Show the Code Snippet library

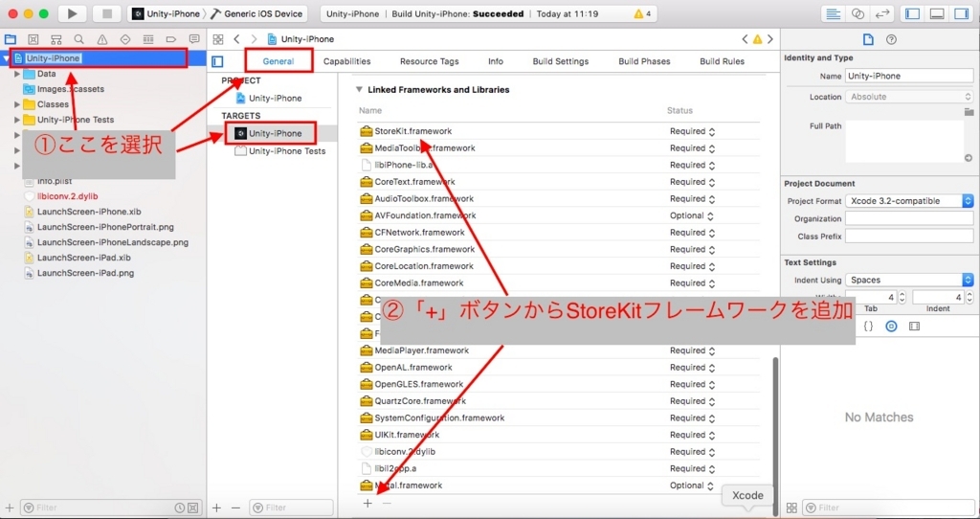coord(868,327)
